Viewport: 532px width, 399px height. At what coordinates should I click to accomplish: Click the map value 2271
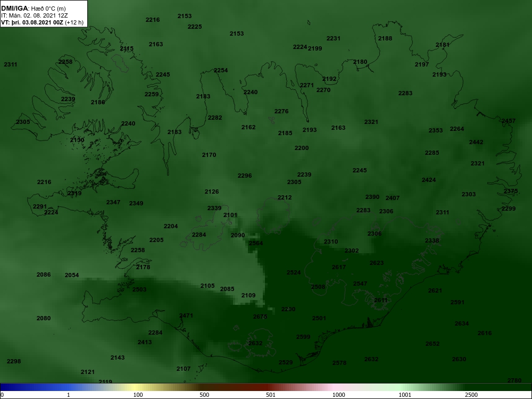[307, 85]
